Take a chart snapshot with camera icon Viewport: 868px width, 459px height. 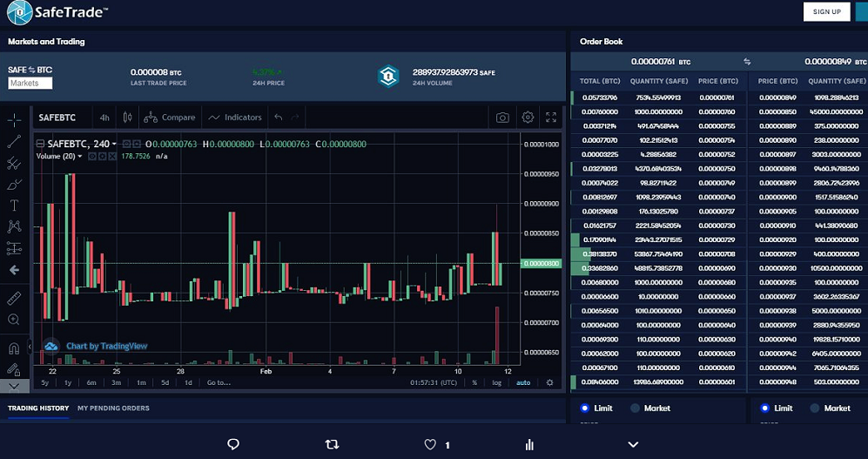click(x=502, y=118)
